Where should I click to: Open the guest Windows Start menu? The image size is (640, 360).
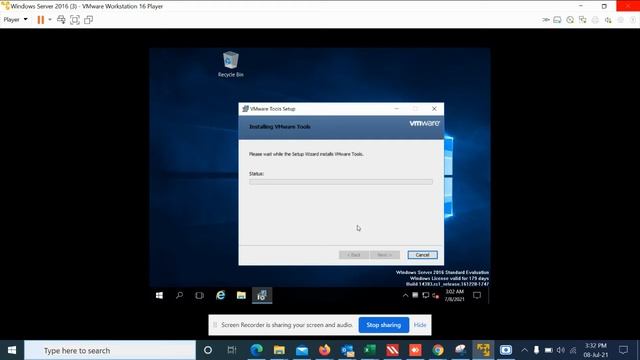[159, 295]
